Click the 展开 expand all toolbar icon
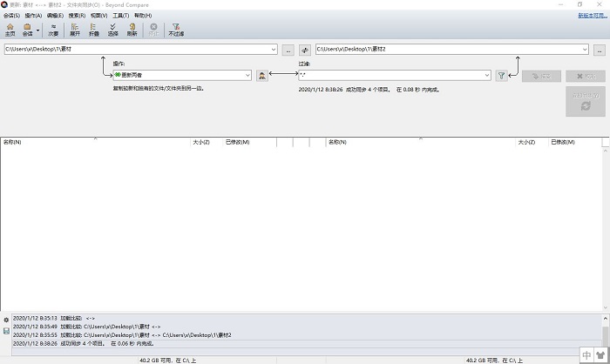This screenshot has height=364, width=610. [75, 30]
